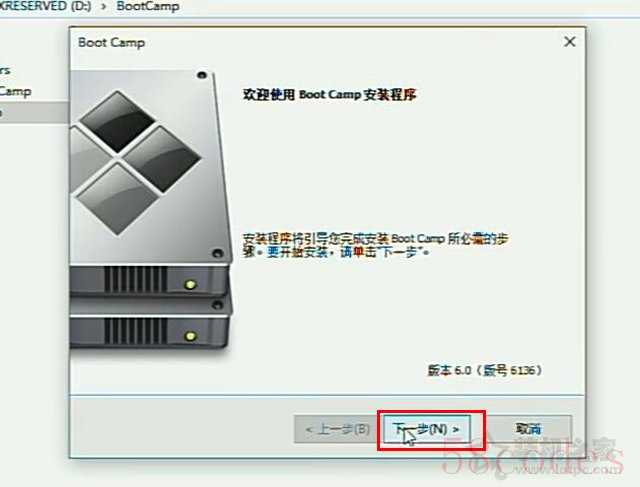This screenshot has width=640, height=487.
Task: Click the Boot Camp diamond logo
Action: [136, 162]
